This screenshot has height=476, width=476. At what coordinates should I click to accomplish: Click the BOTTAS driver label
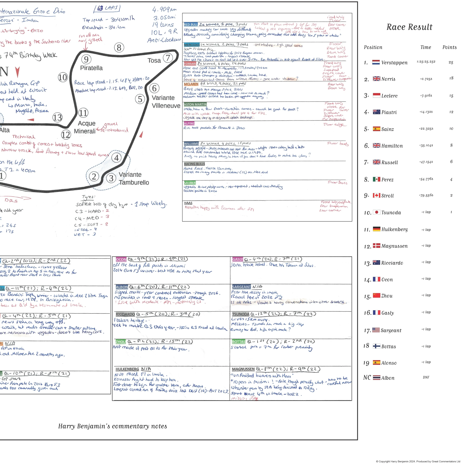click(238, 341)
